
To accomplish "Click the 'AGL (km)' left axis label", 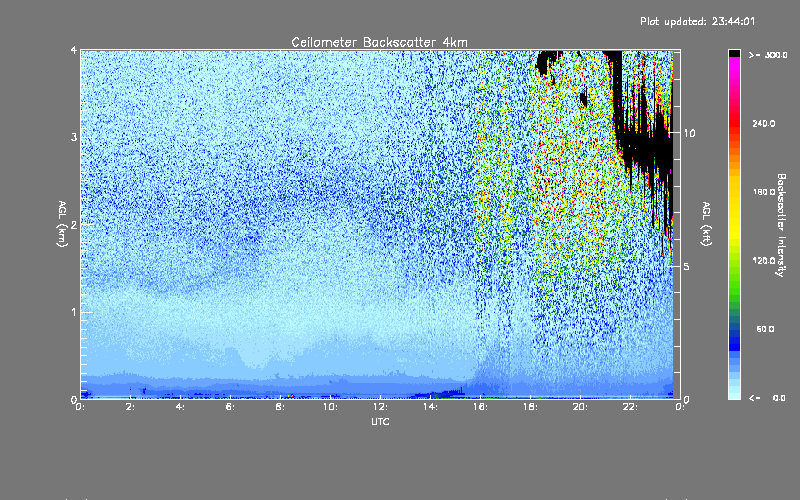I will coord(62,224).
